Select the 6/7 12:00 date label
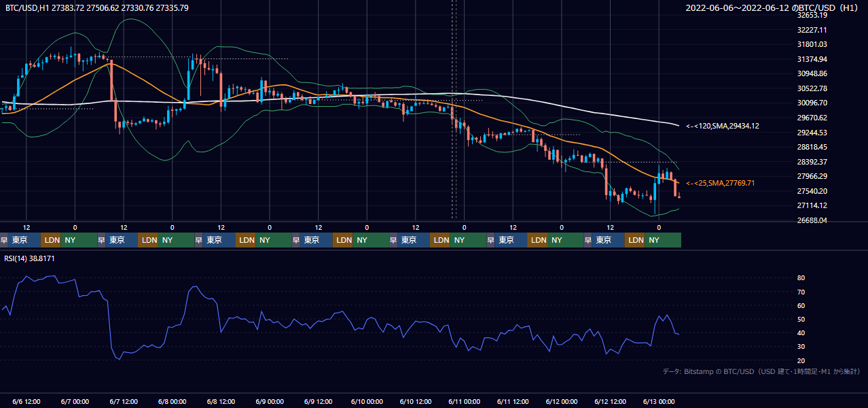The width and height of the screenshot is (868, 408). point(124,401)
